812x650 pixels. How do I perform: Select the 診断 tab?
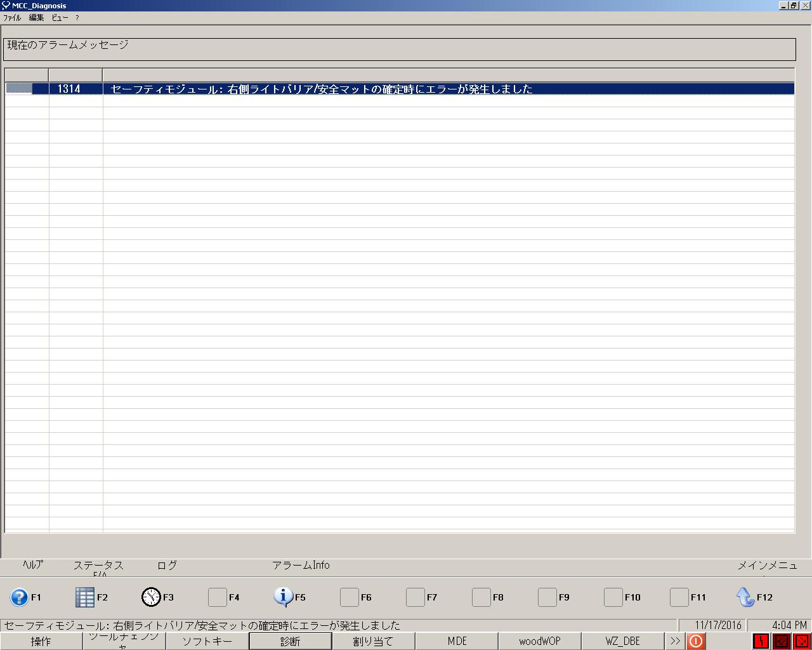pos(291,641)
